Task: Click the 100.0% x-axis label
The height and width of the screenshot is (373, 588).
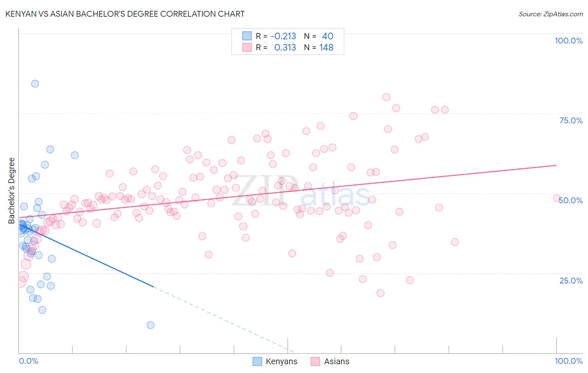Action: tap(569, 361)
